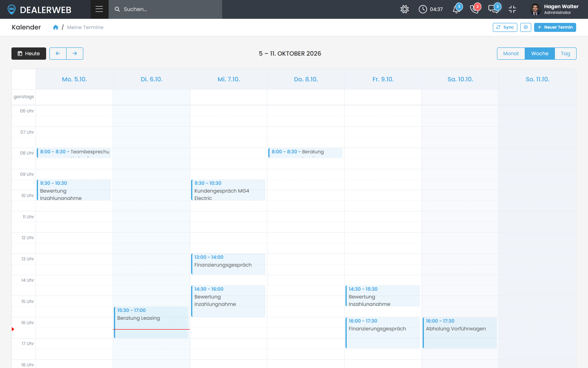
Task: Select Fr. 9.10. day header
Action: tap(383, 79)
